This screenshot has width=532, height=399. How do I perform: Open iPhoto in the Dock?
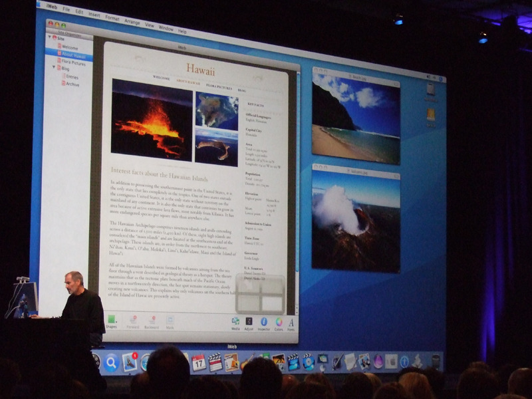(278, 361)
